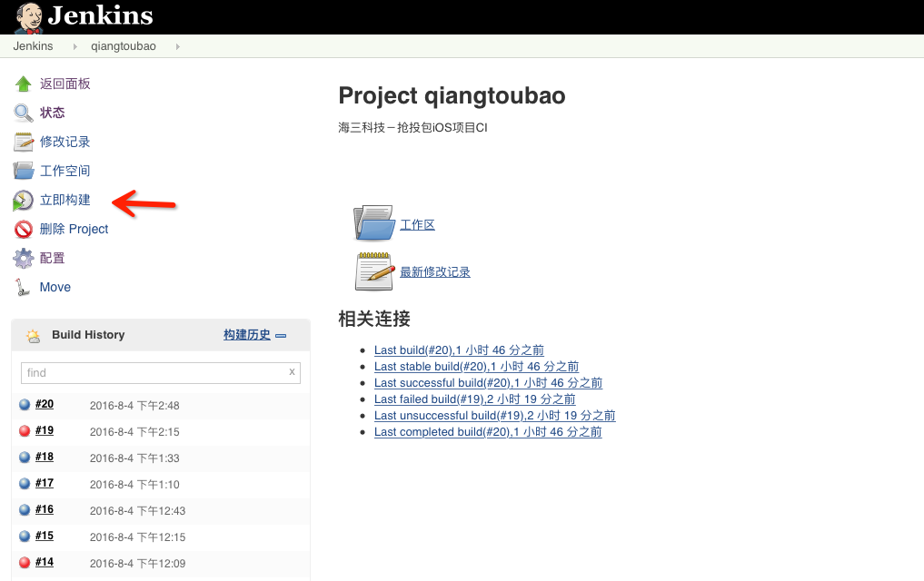Click the Project qiangtoubao heading

[452, 96]
